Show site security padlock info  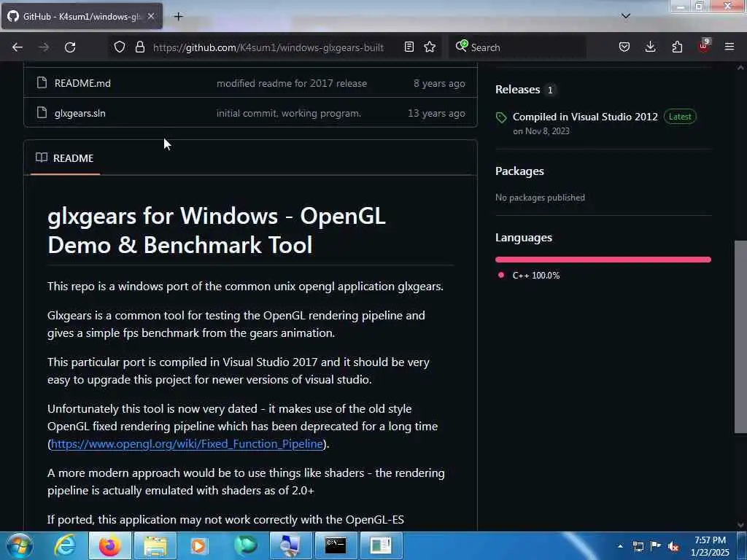tap(139, 47)
